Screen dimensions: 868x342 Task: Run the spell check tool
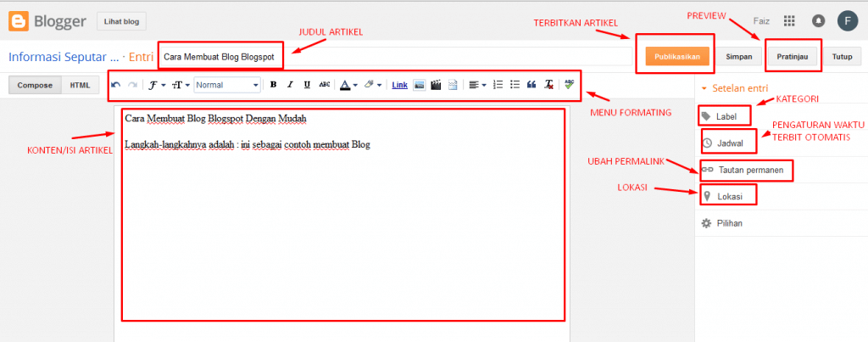[x=569, y=85]
